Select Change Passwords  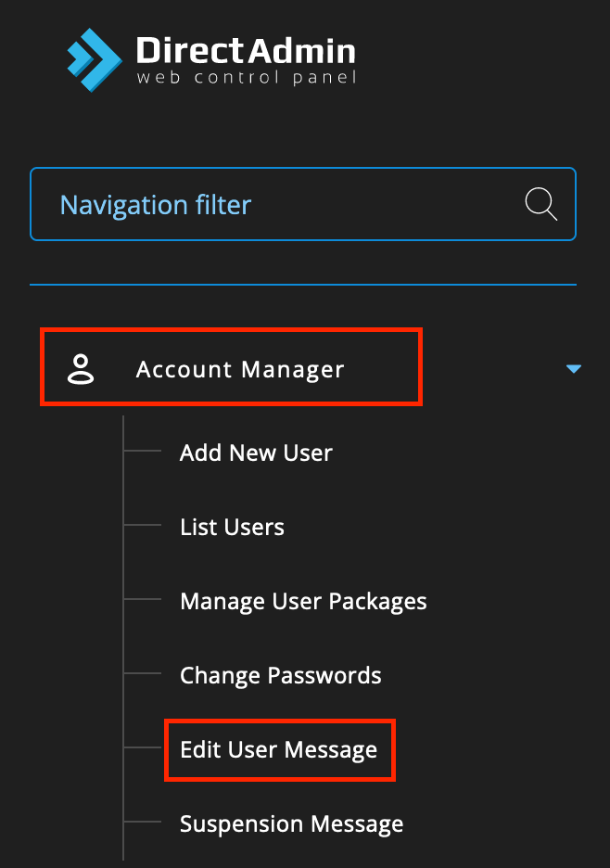point(281,676)
